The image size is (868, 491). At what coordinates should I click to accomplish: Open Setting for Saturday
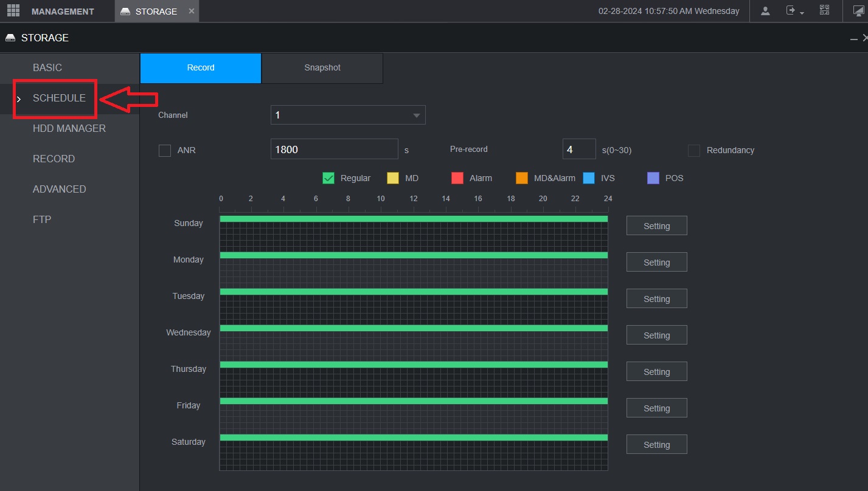657,444
